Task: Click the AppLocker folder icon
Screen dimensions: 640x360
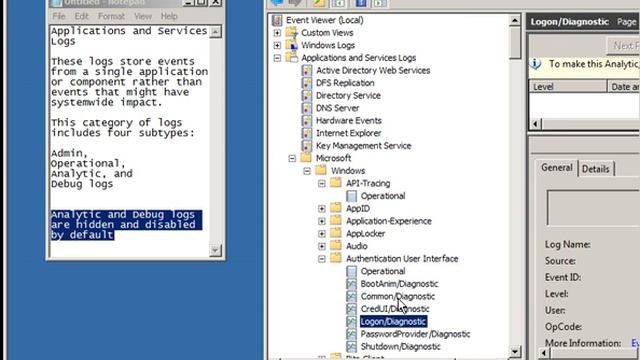Action: pos(336,233)
